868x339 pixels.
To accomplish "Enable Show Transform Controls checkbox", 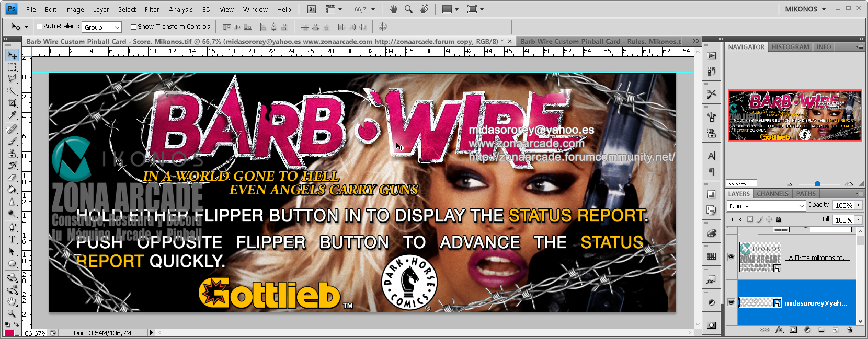I will [x=133, y=27].
